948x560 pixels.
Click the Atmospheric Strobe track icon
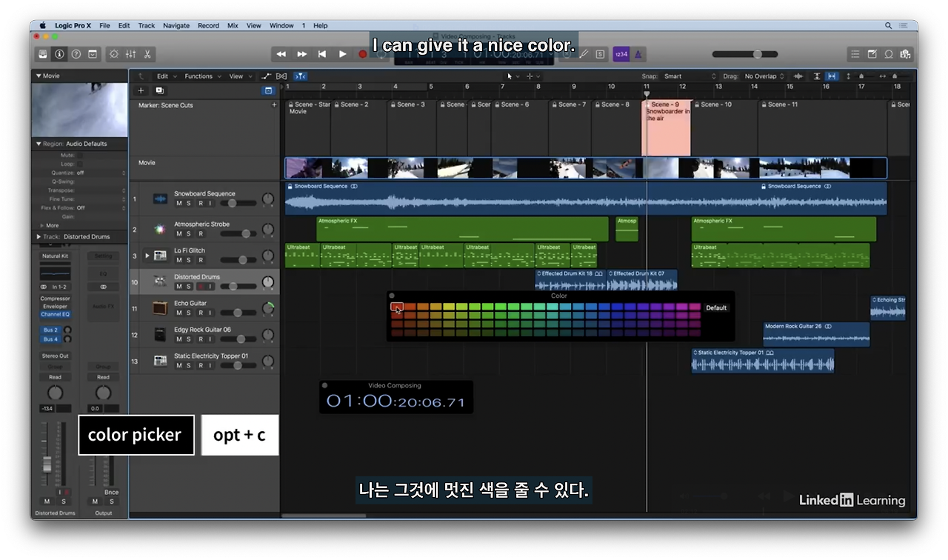click(x=160, y=229)
